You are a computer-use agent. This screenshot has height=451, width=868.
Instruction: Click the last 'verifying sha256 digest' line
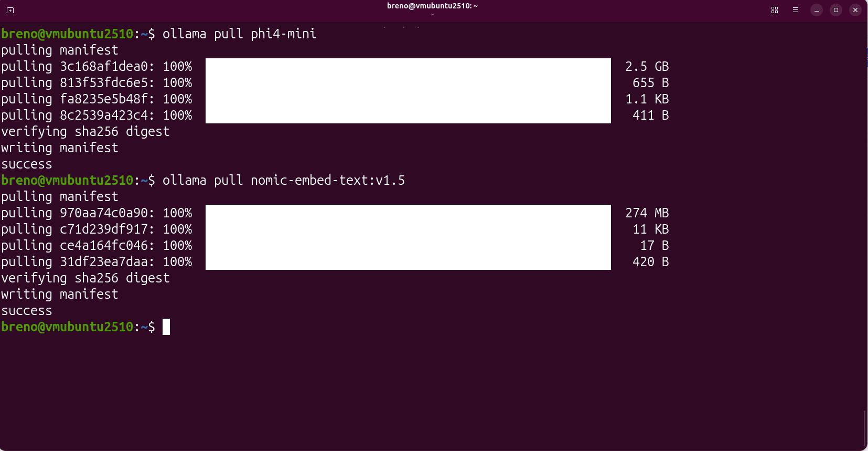pyautogui.click(x=85, y=278)
